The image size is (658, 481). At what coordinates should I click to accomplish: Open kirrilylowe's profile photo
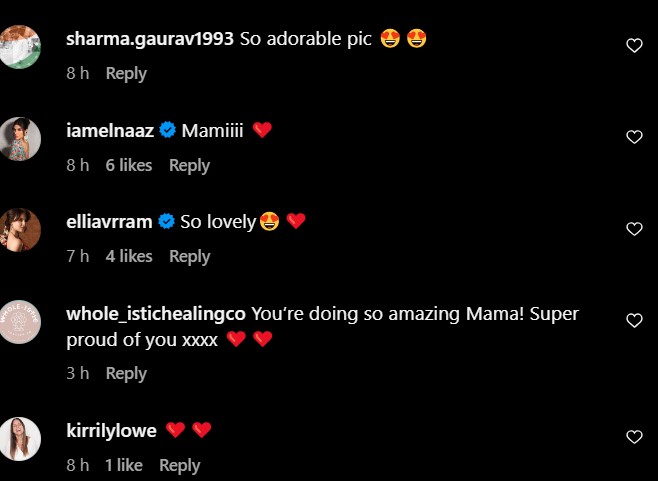coord(21,438)
